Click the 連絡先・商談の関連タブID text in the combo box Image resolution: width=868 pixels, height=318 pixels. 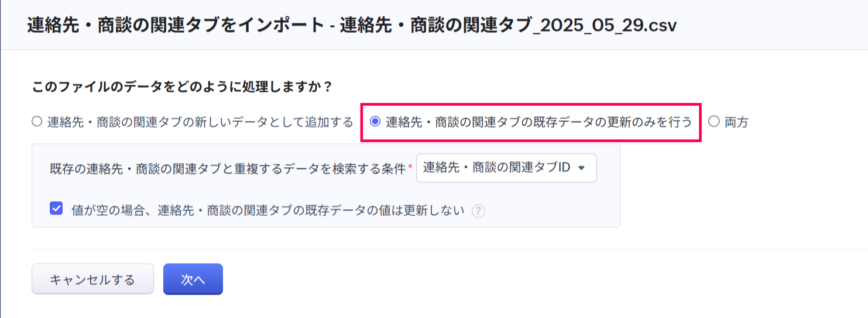click(496, 168)
